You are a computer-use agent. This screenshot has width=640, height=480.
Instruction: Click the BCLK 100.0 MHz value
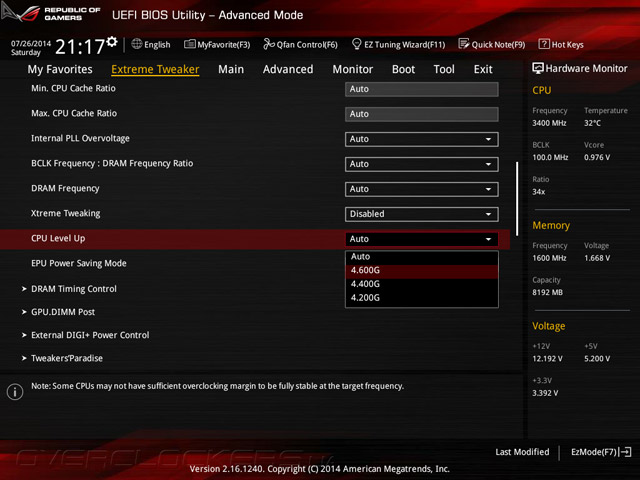point(550,158)
